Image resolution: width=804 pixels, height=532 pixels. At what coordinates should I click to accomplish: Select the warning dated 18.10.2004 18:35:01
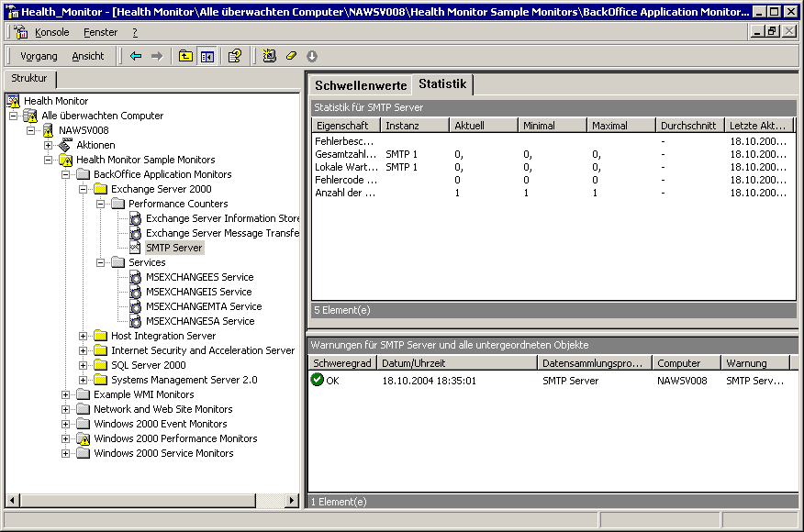(553, 381)
